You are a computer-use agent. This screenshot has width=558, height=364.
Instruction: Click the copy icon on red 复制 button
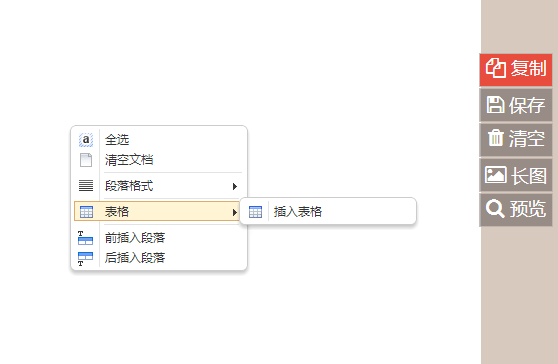pos(495,68)
